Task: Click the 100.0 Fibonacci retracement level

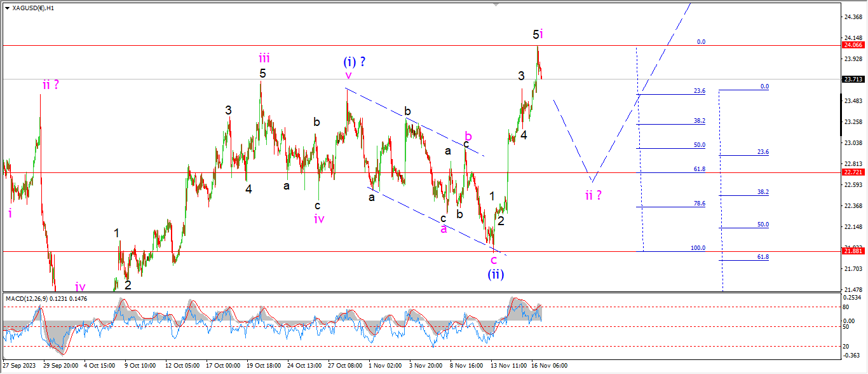Action: coord(698,248)
